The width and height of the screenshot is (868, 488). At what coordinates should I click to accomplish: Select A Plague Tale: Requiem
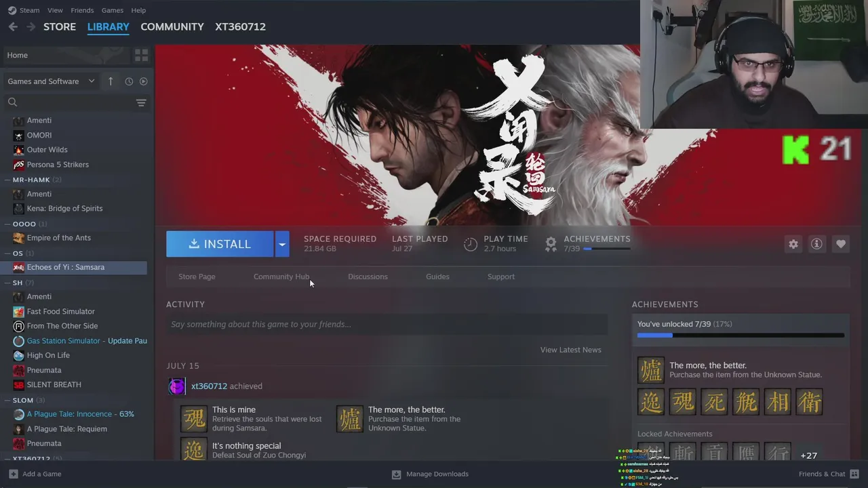67,429
